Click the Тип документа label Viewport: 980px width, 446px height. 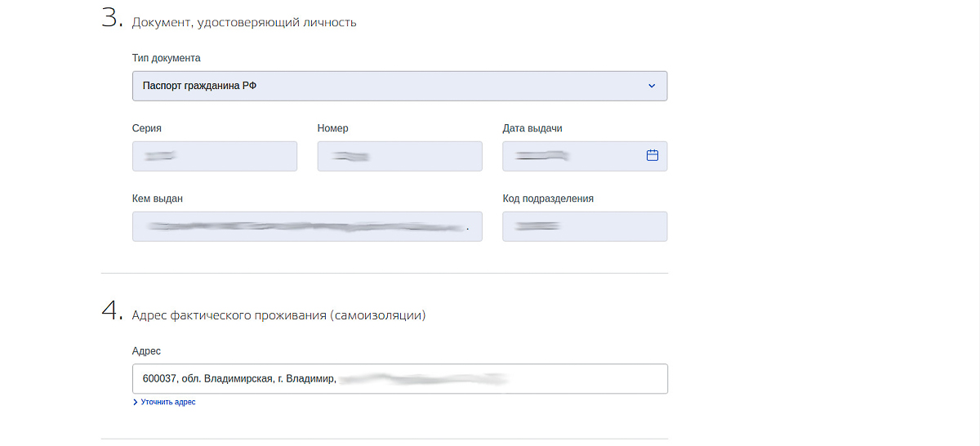(x=166, y=58)
